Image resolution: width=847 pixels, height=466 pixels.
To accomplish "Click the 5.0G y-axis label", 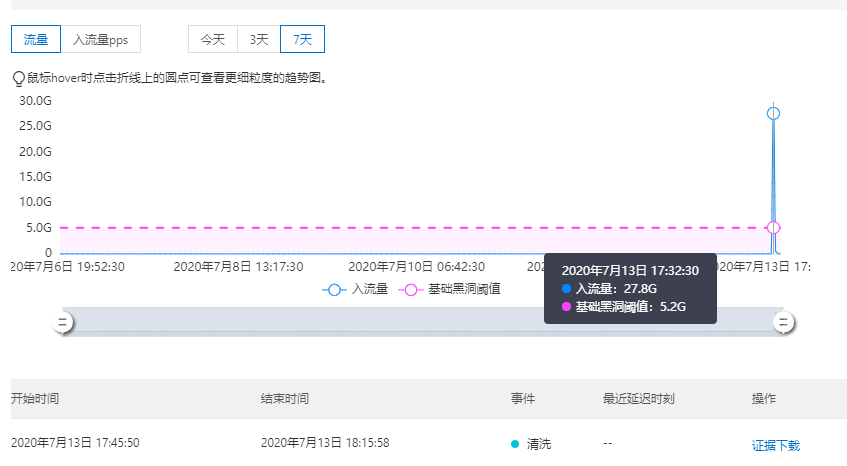I will point(39,228).
